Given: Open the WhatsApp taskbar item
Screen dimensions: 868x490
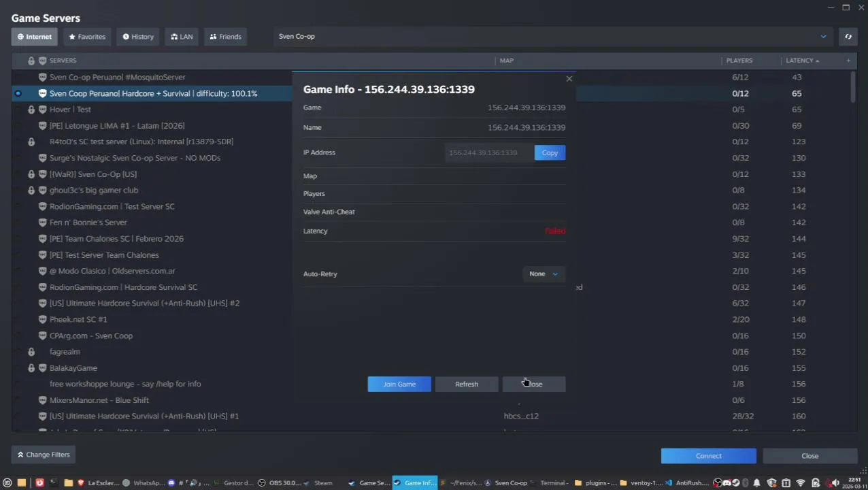Looking at the screenshot, I should (x=142, y=483).
